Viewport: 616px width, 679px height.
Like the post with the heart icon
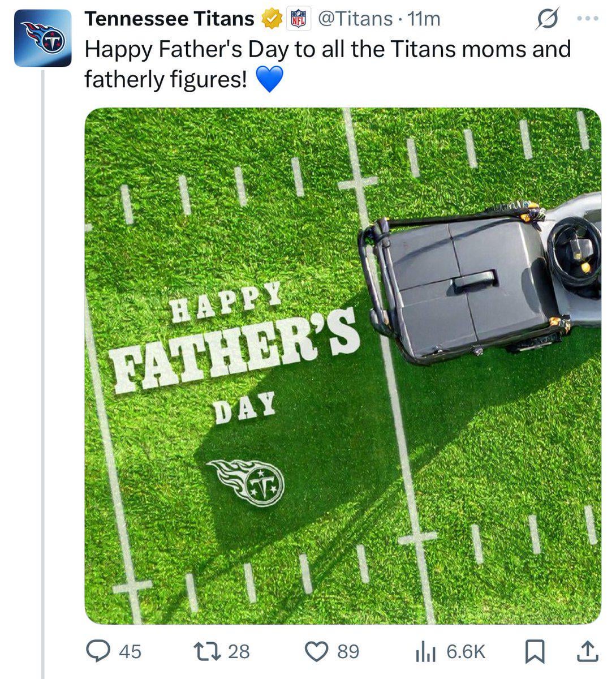[317, 651]
